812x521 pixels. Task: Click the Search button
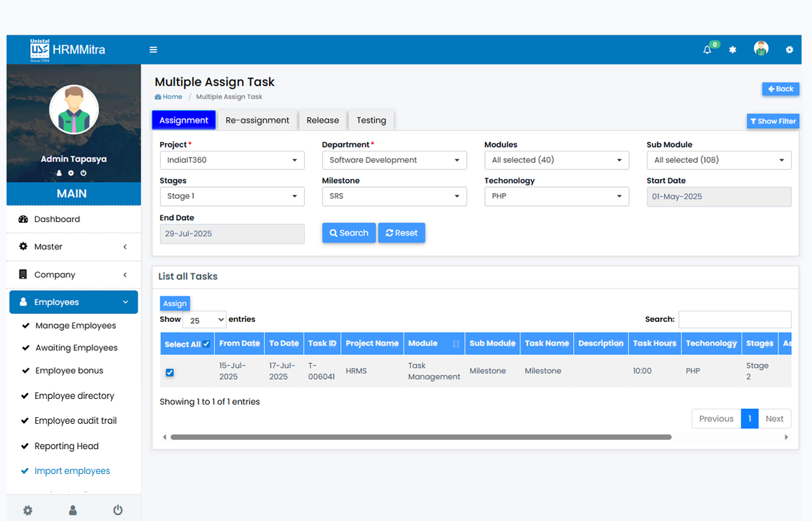[349, 233]
